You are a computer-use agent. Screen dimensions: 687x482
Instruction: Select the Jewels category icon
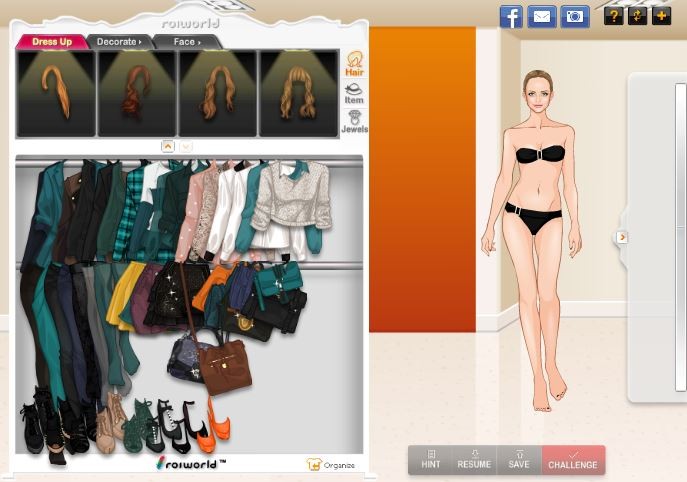pyautogui.click(x=354, y=123)
